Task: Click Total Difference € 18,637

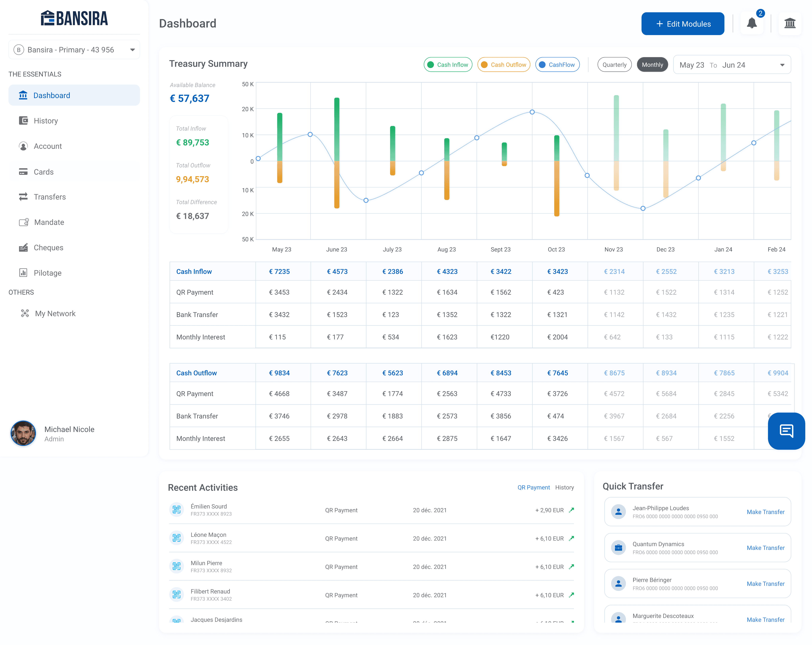Action: 192,216
